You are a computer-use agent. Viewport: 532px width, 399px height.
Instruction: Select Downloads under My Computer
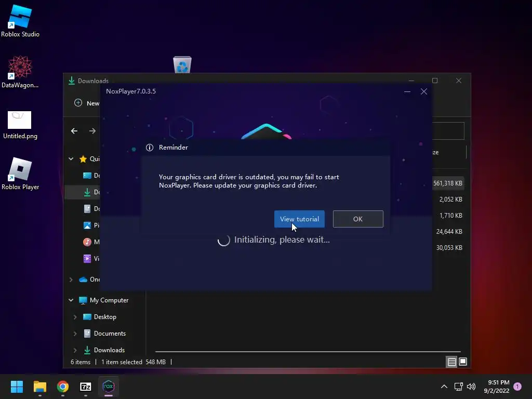pos(104,350)
